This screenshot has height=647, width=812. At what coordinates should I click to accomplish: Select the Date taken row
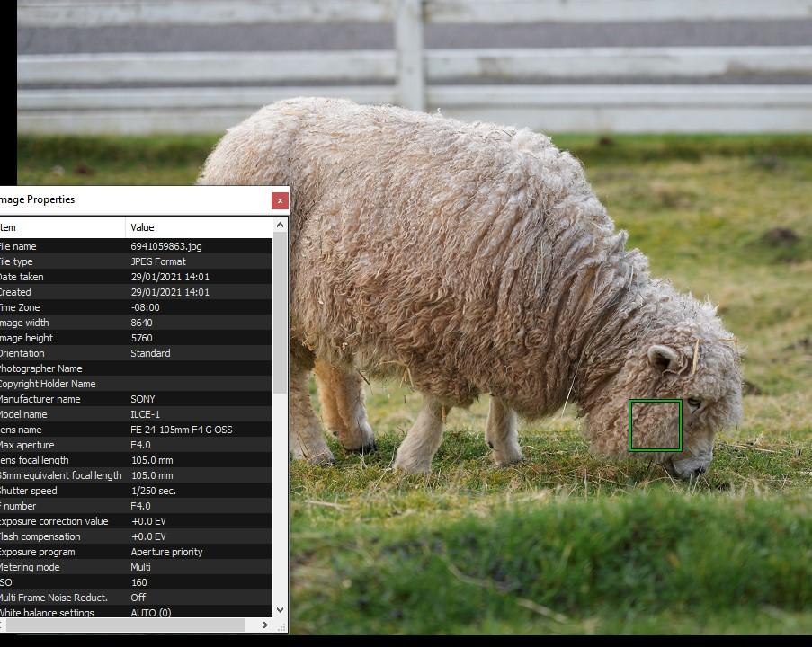136,277
